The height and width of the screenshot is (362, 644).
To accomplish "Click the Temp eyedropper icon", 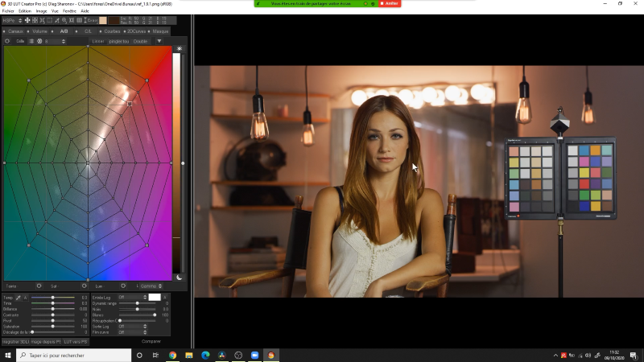I will (x=19, y=298).
